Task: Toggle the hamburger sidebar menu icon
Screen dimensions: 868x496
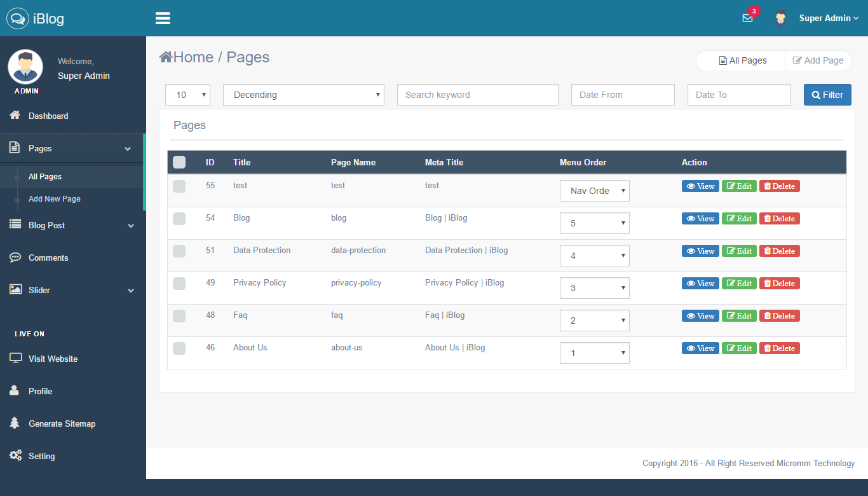Action: 163,18
